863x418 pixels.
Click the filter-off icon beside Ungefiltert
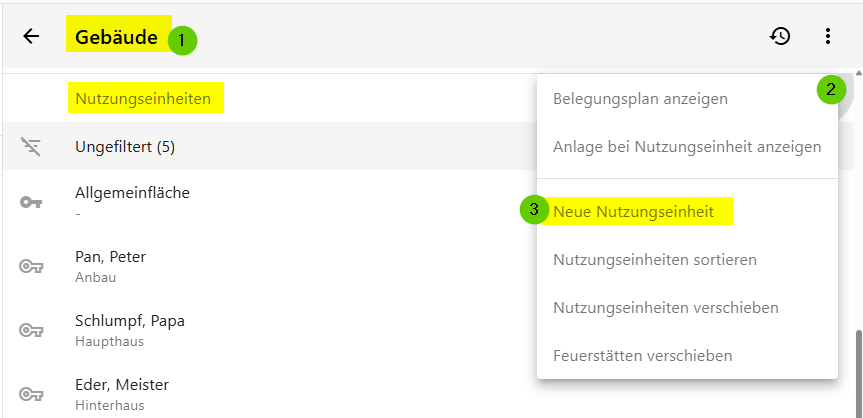pos(31,146)
